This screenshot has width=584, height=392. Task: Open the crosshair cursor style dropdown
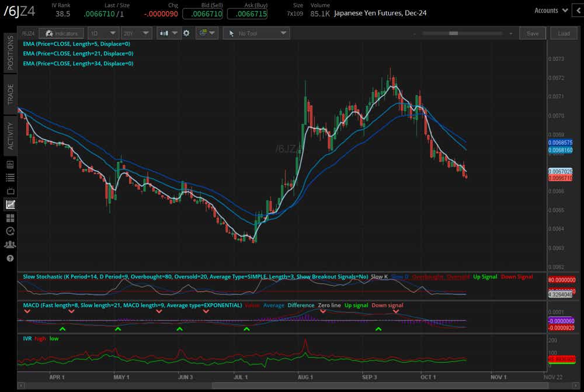tap(207, 33)
